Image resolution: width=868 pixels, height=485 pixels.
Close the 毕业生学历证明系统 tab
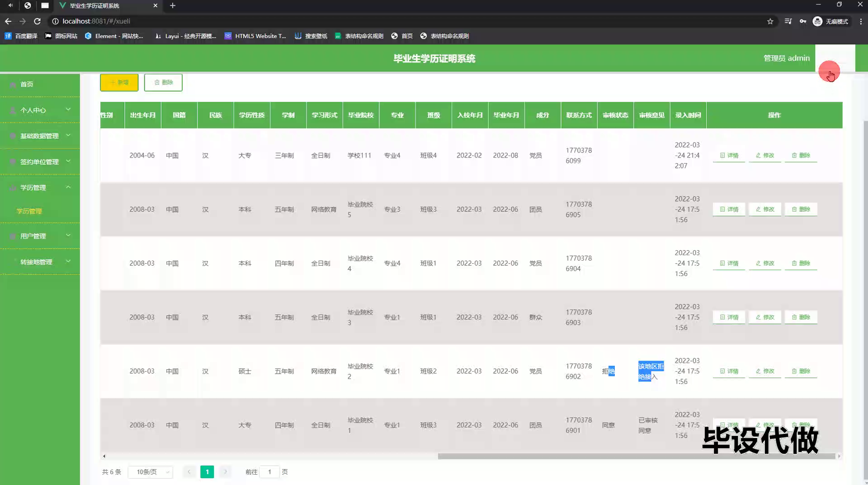click(x=156, y=5)
